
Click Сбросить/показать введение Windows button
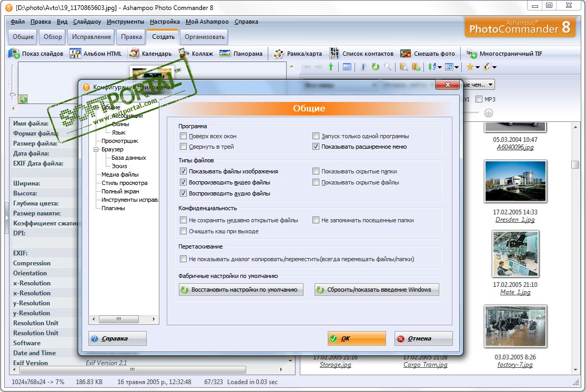click(x=377, y=290)
